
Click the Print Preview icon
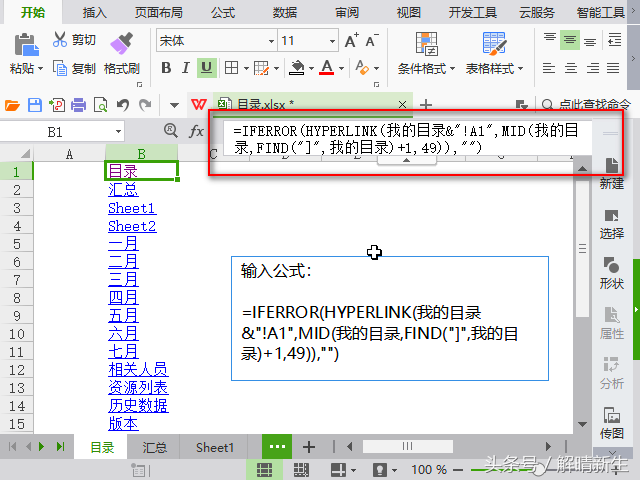[100, 105]
